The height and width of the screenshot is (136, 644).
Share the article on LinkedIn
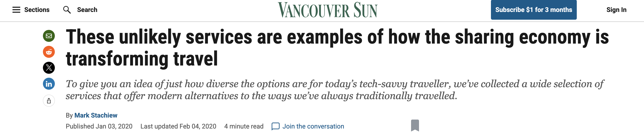[49, 84]
